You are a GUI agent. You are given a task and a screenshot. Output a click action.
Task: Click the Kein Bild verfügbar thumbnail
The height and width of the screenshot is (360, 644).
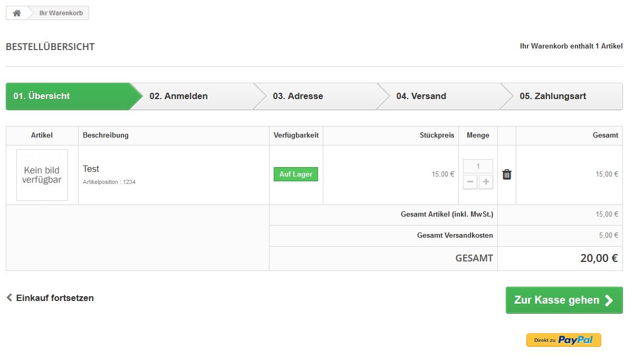click(x=42, y=175)
